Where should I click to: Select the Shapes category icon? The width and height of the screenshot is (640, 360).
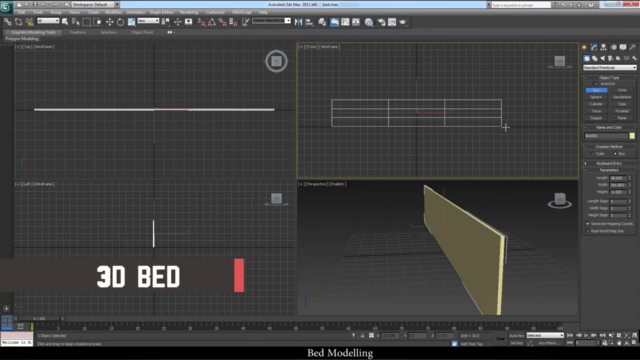[595, 58]
